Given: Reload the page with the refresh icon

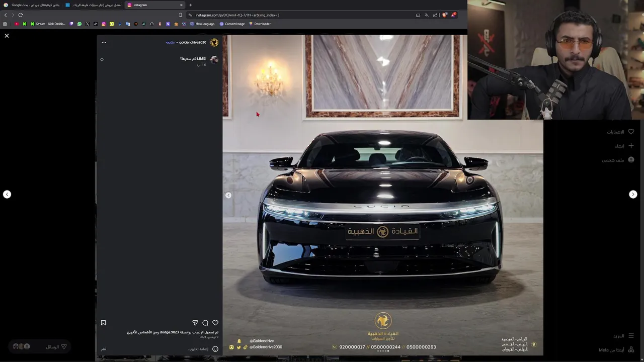Looking at the screenshot, I should pyautogui.click(x=21, y=15).
